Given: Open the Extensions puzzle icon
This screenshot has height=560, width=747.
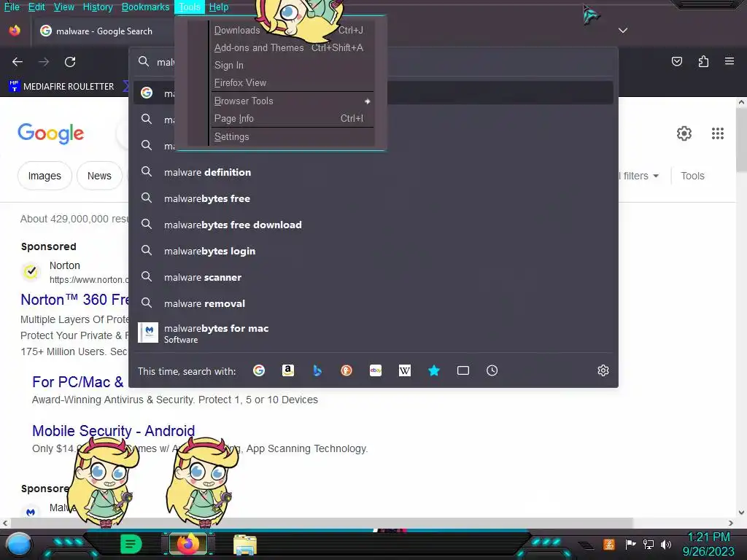Looking at the screenshot, I should point(703,61).
